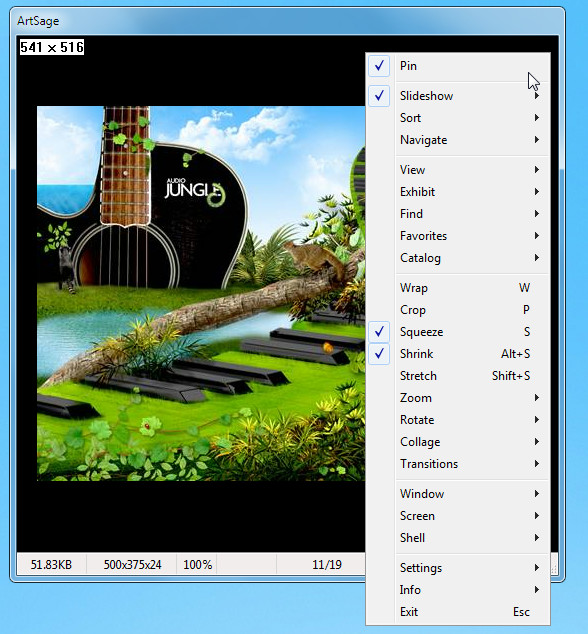588x634 pixels.
Task: Open the Favorites submenu
Action: 458,236
